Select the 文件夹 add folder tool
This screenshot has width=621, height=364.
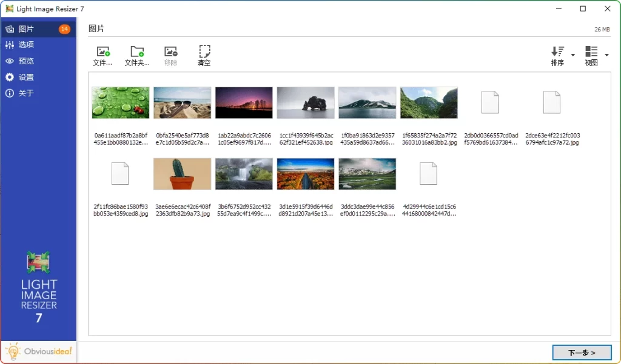(x=136, y=55)
